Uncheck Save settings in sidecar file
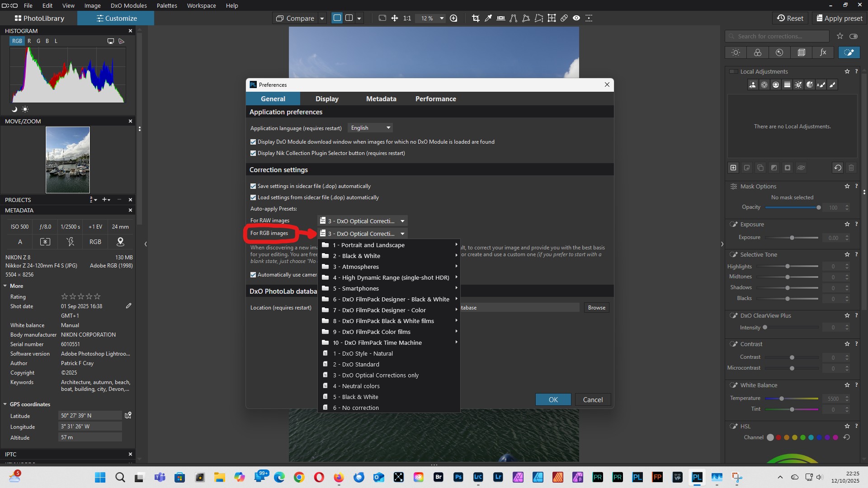The width and height of the screenshot is (868, 488). click(x=253, y=186)
